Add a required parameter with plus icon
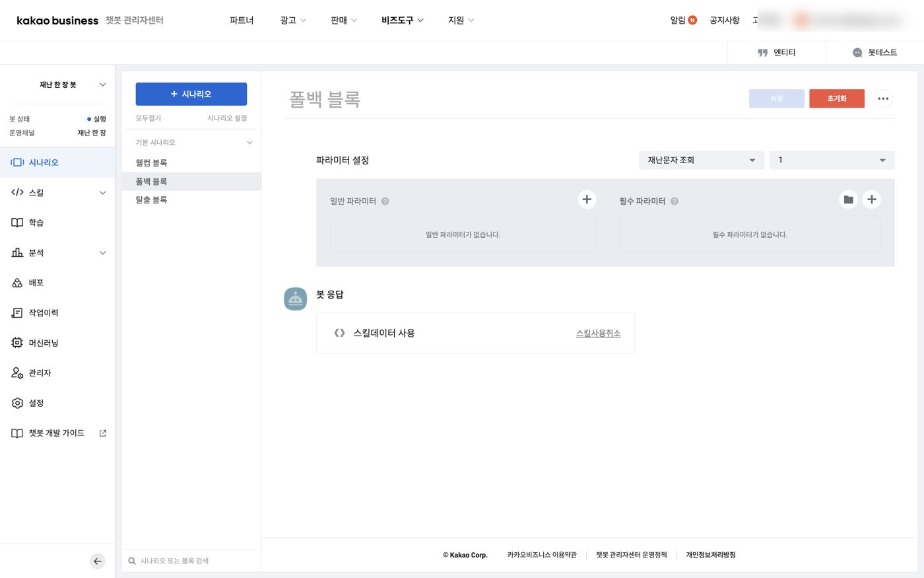 (x=872, y=199)
